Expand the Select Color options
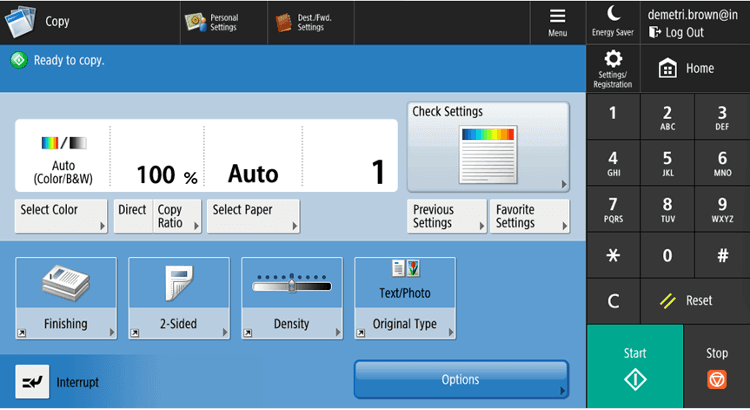The width and height of the screenshot is (750, 410). pyautogui.click(x=62, y=216)
